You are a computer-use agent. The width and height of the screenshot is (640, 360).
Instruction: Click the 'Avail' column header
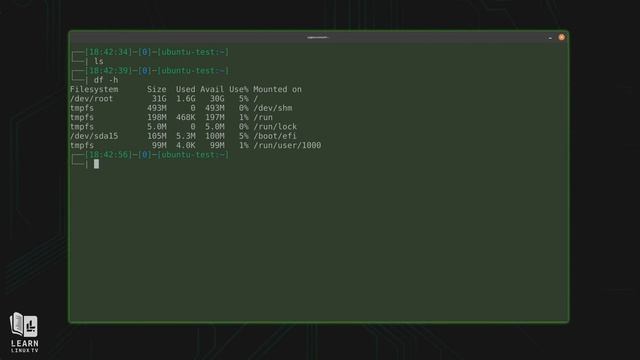click(x=212, y=89)
